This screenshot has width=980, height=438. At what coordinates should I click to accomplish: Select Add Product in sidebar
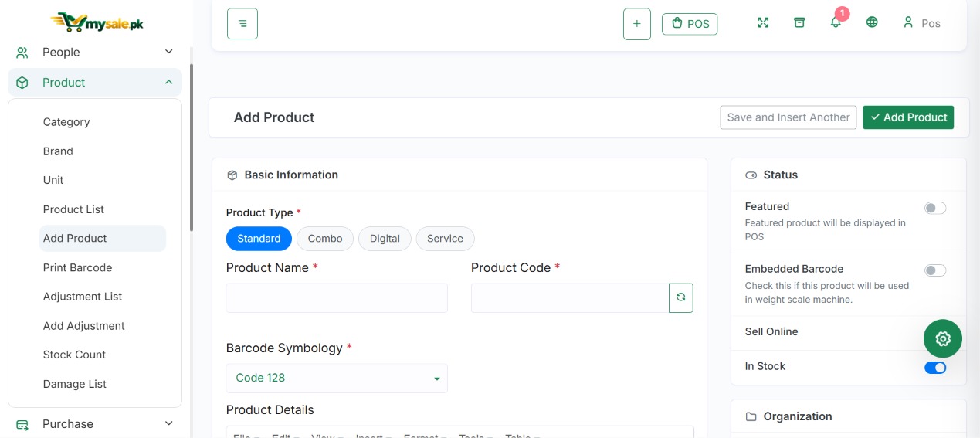(103, 239)
